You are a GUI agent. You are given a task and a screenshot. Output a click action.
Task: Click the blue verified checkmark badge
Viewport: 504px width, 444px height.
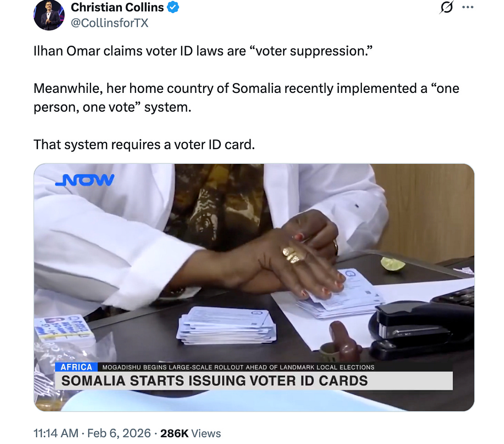pyautogui.click(x=173, y=7)
